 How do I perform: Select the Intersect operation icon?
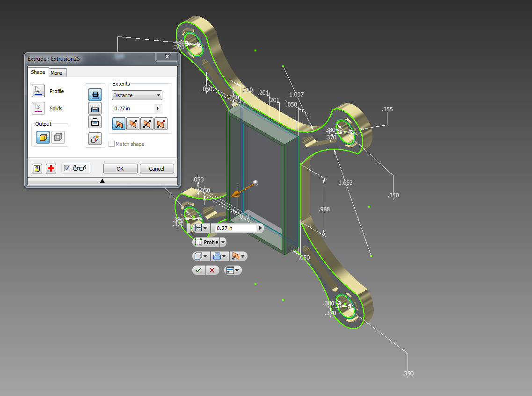coord(95,122)
